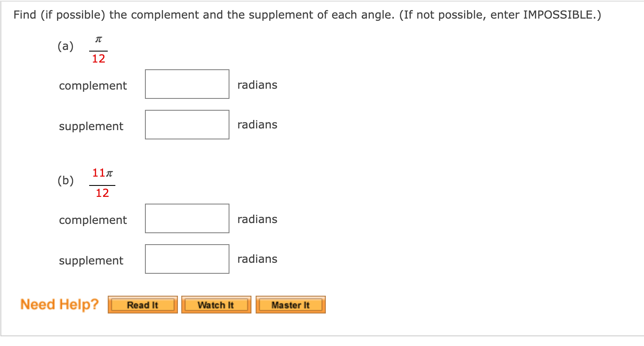Image resolution: width=644 pixels, height=346 pixels.
Task: Select the 11π/12 fraction in part (b)
Action: click(x=102, y=182)
